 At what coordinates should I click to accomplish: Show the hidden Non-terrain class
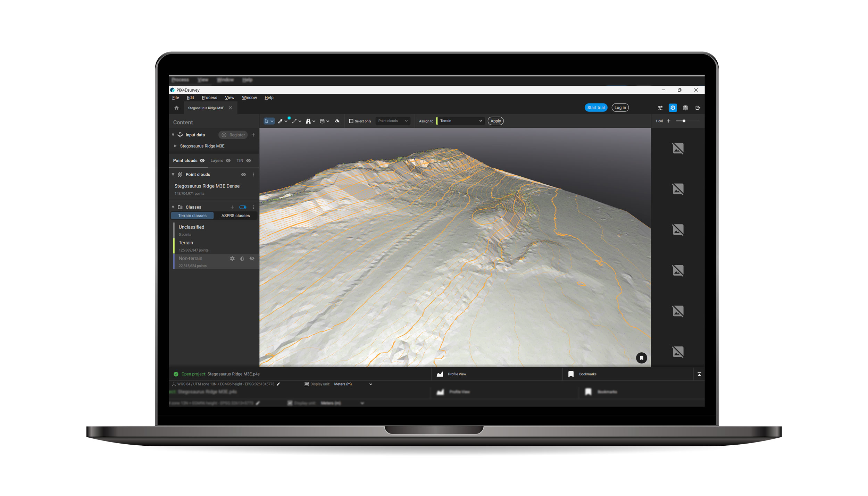(252, 259)
